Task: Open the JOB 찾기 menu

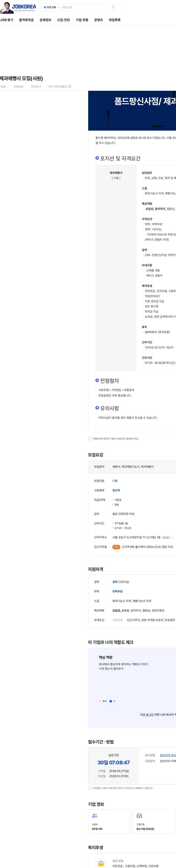Action: 6,20
